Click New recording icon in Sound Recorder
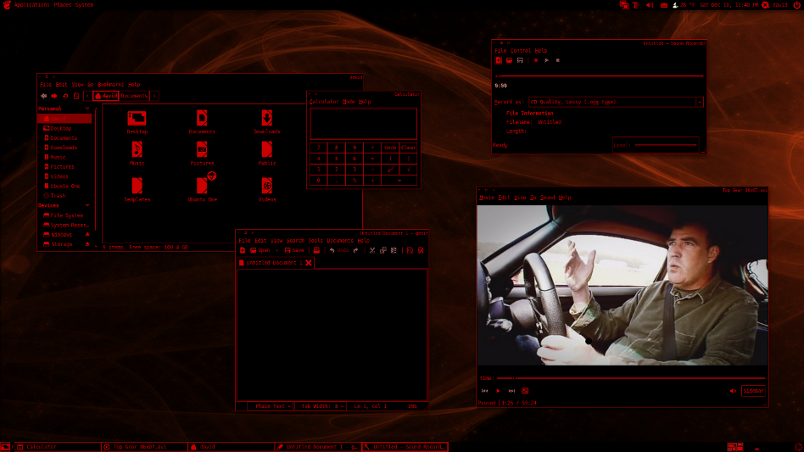 (498, 60)
